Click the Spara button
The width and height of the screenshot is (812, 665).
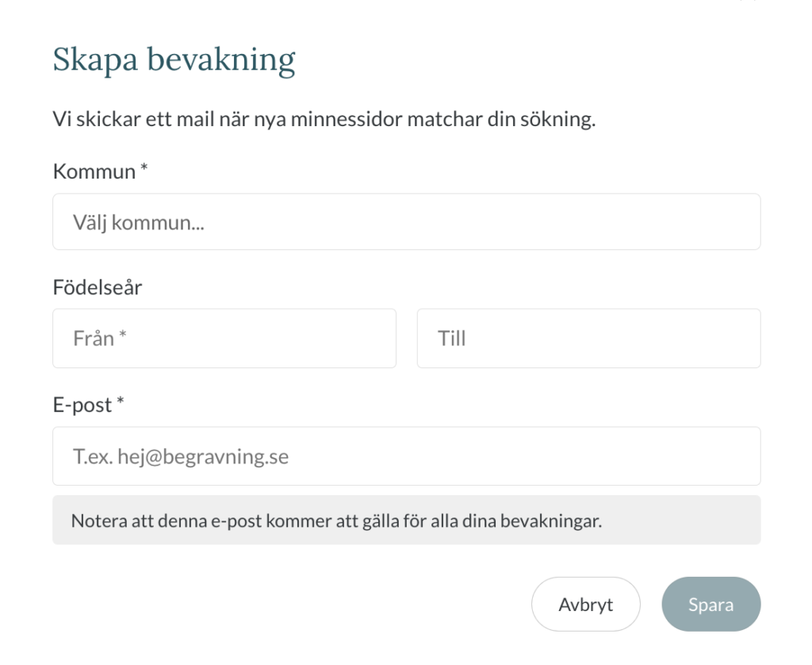(710, 605)
